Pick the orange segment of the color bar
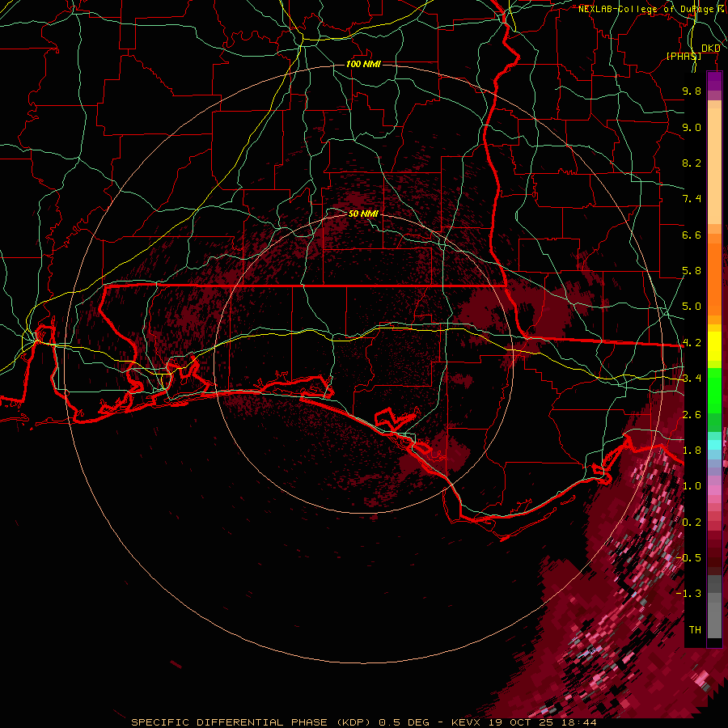Screen dimensions: 728x728 point(714,278)
